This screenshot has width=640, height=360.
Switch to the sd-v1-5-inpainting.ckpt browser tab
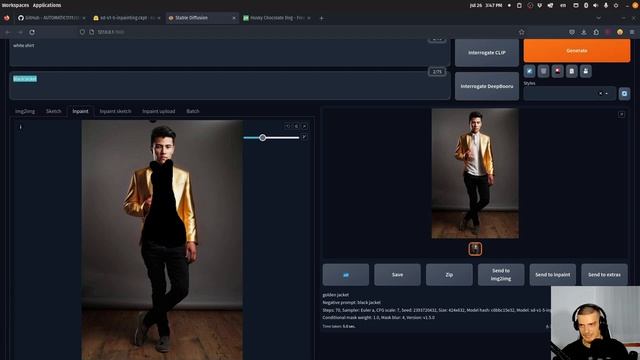pos(127,18)
